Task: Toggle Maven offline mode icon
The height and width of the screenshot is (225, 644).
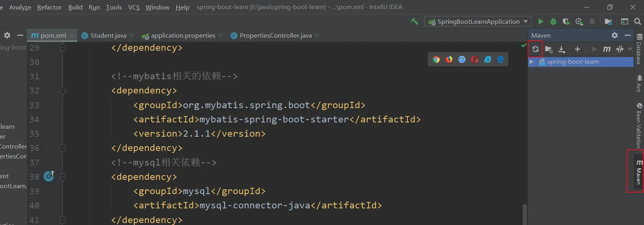Action: pyautogui.click(x=620, y=49)
